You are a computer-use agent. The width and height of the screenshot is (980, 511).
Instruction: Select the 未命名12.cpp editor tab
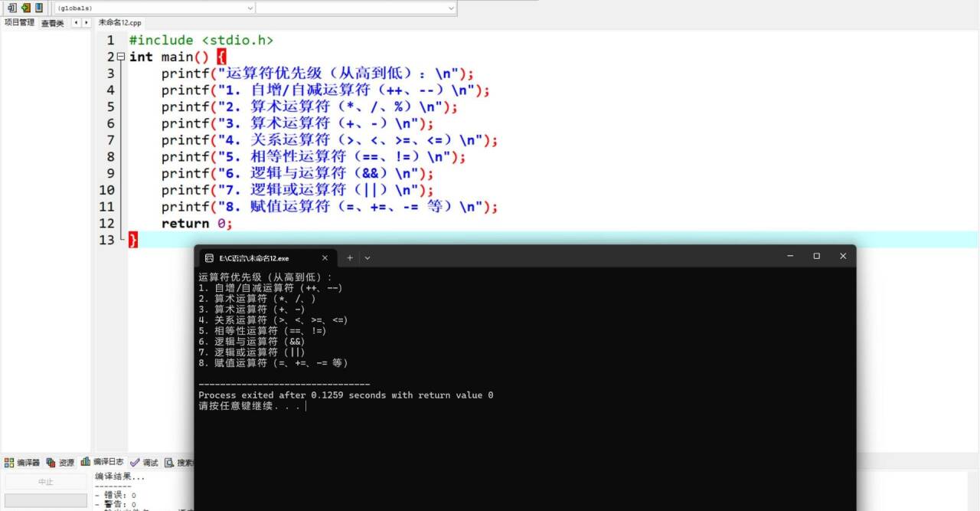[119, 22]
